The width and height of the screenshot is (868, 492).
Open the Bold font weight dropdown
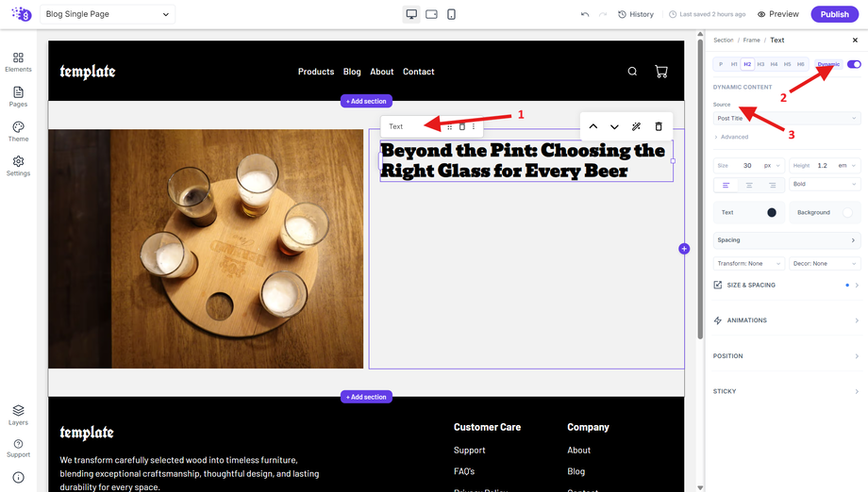[825, 184]
